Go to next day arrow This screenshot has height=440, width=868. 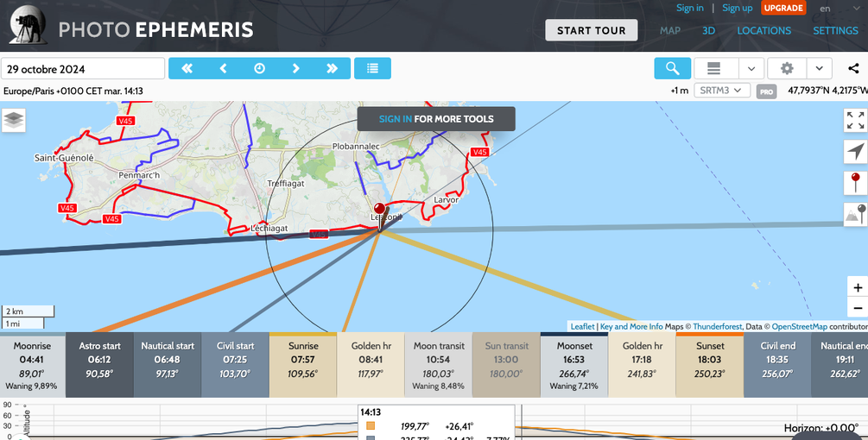coord(295,68)
